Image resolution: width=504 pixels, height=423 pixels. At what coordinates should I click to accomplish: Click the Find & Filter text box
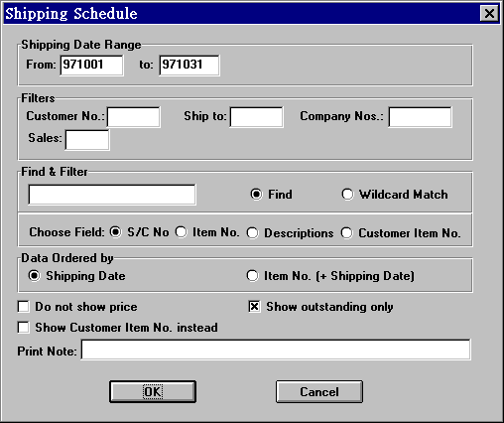tap(112, 195)
